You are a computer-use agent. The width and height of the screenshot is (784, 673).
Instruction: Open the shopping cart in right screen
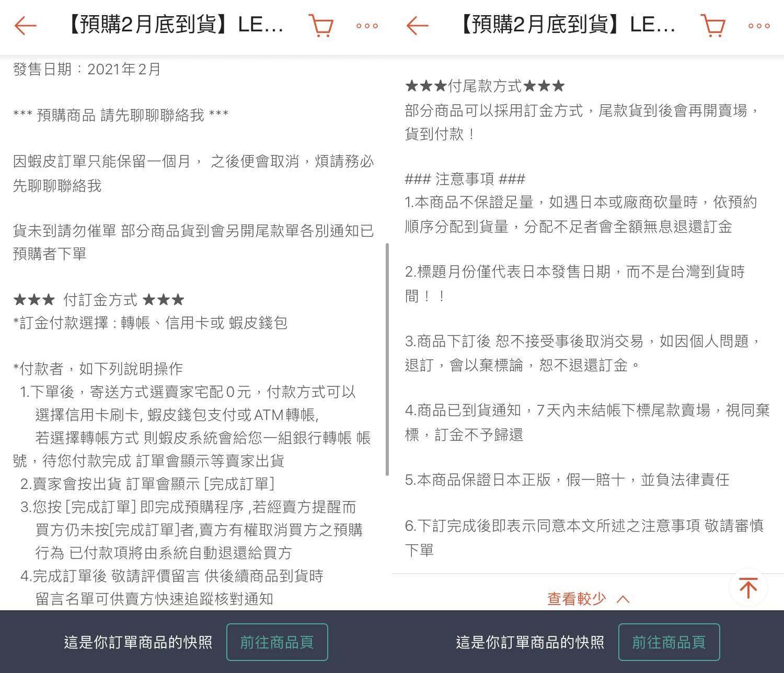pos(713,25)
